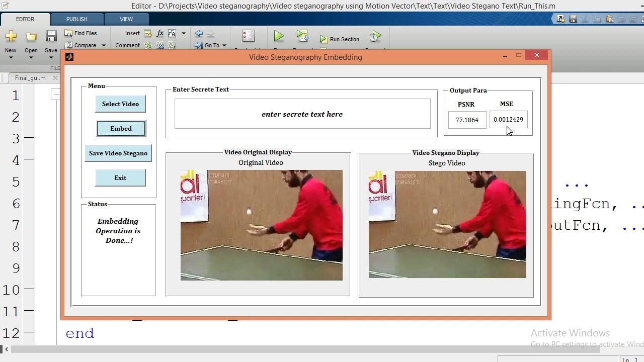644x362 pixels.
Task: Click the secret text input field
Action: click(302, 114)
